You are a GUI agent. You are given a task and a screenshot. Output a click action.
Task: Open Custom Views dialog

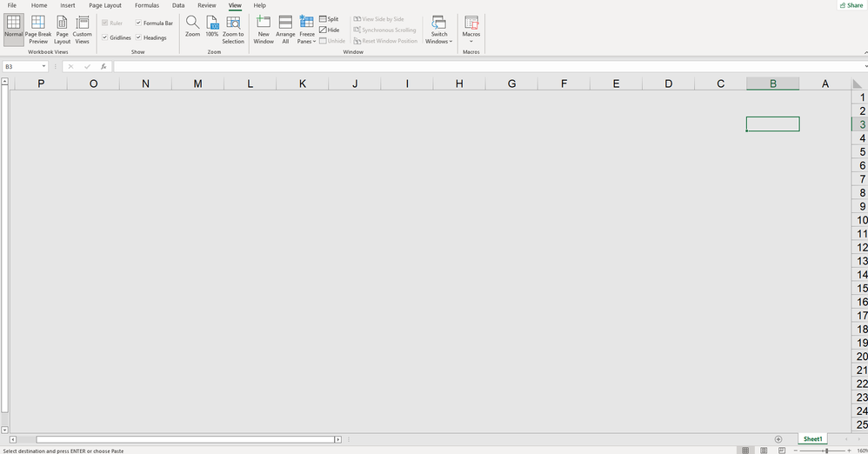[x=82, y=30]
